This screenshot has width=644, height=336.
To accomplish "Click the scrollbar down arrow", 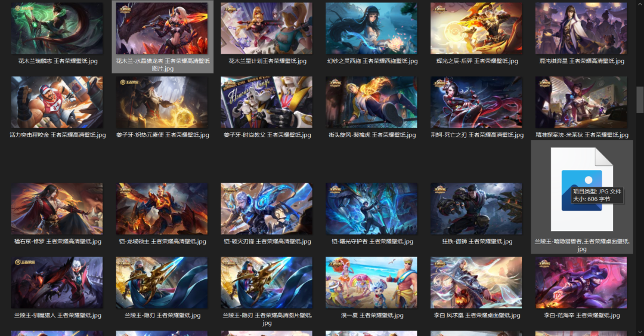I will point(640,332).
